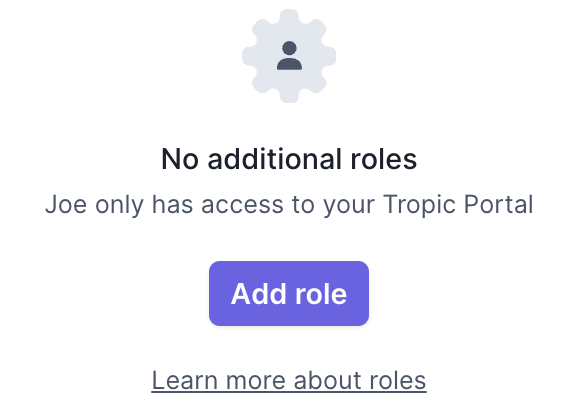This screenshot has height=412, width=568.
Task: Click the Learn more about roles text
Action: (289, 380)
